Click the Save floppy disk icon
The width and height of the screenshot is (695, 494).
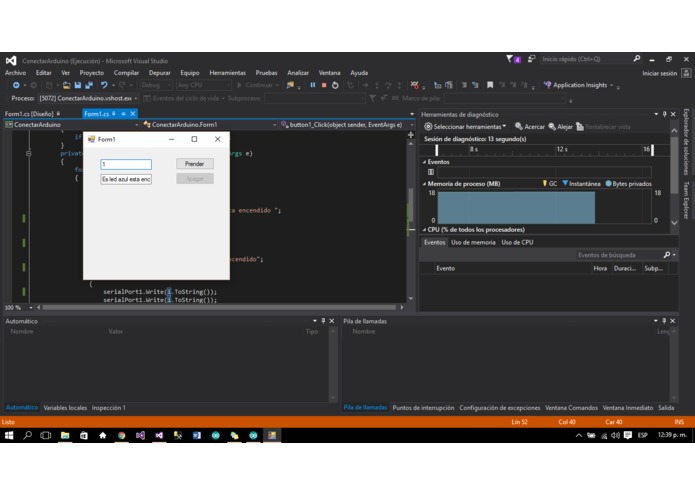78,85
